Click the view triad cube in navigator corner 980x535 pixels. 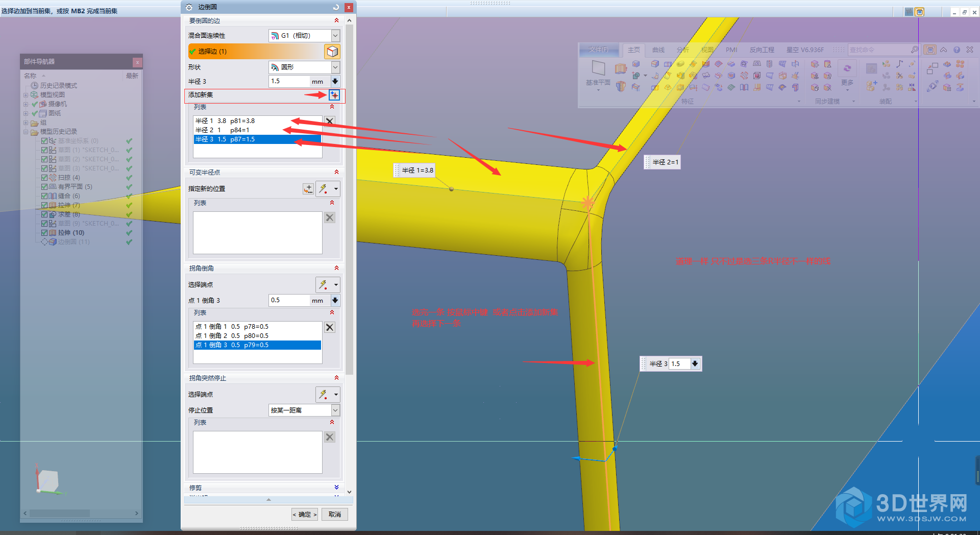pos(48,481)
